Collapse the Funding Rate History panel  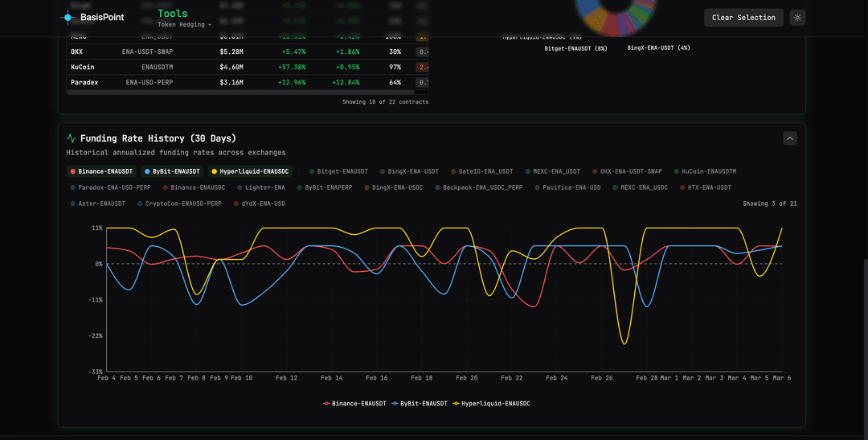[790, 138]
